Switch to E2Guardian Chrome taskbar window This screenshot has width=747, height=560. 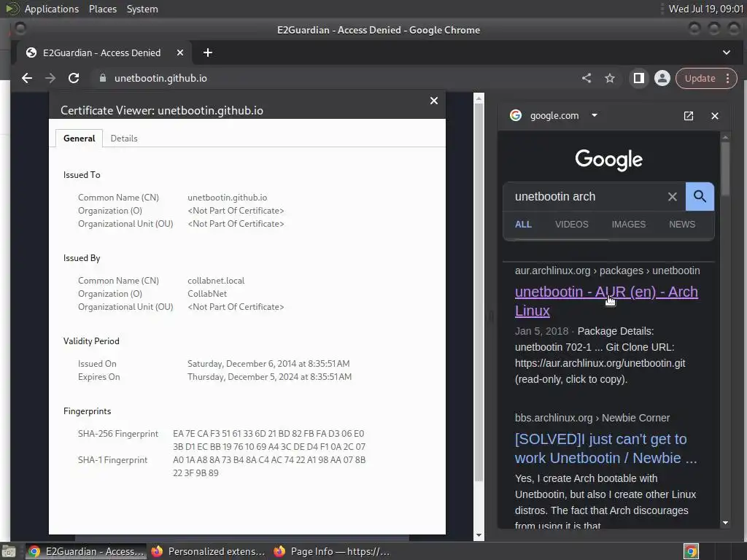86,551
